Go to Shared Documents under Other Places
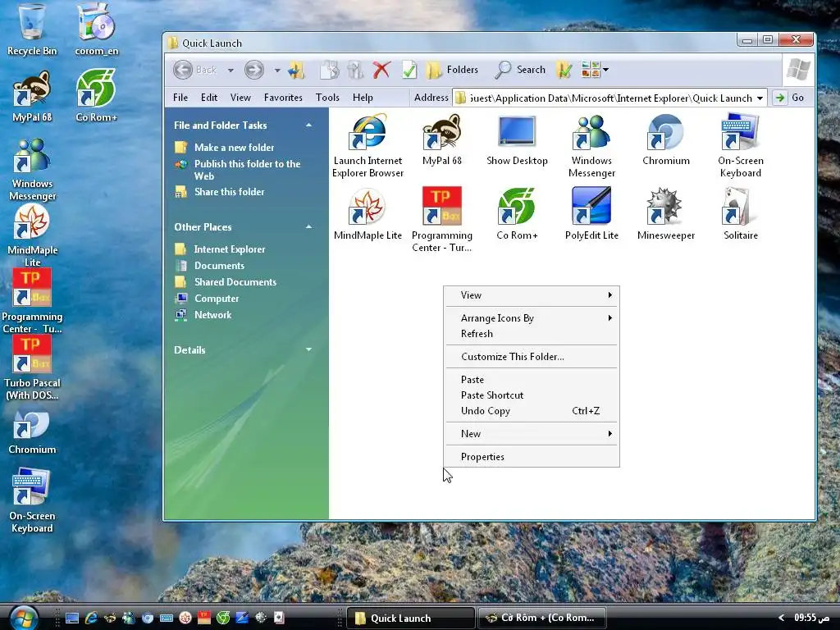 tap(235, 282)
